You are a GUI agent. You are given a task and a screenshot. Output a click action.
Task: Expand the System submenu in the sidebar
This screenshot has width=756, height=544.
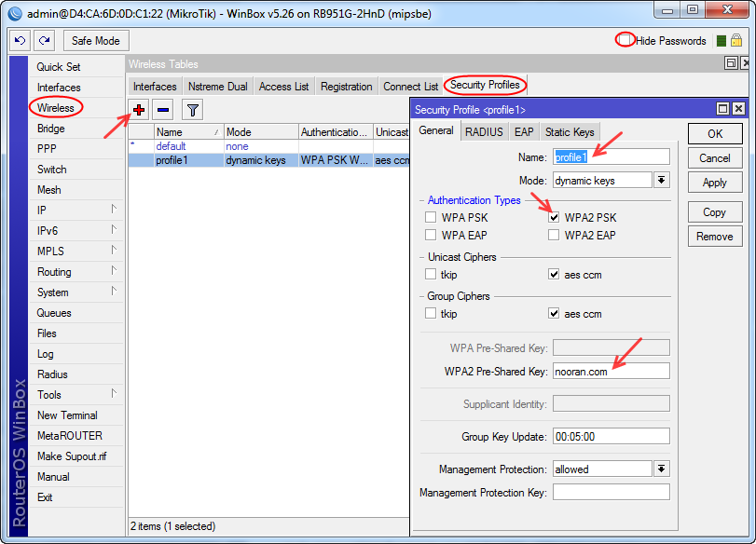(x=114, y=291)
